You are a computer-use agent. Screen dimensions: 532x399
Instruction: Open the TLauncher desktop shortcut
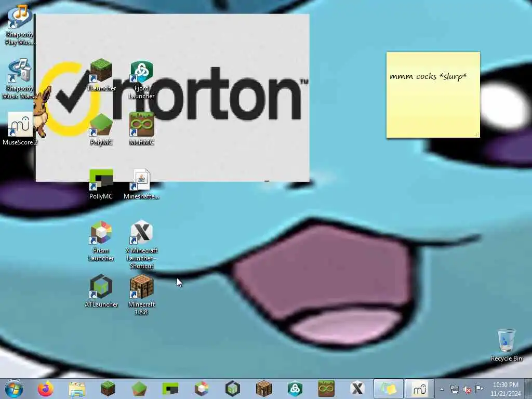tap(101, 75)
